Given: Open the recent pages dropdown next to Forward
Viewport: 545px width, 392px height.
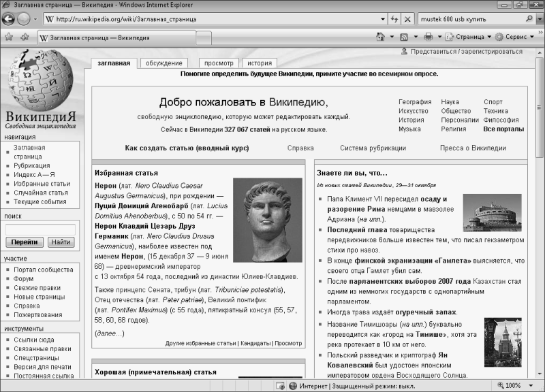Looking at the screenshot, I should tap(35, 19).
